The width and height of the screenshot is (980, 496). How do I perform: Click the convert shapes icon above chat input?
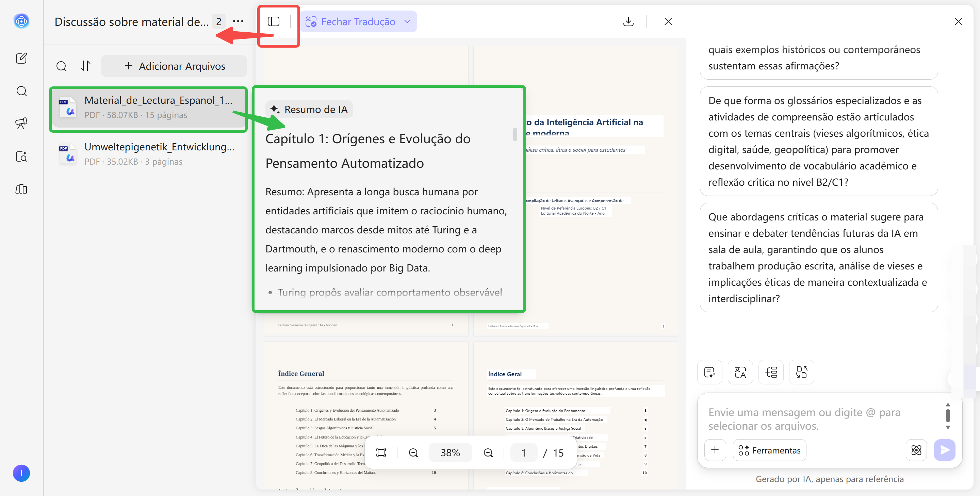pyautogui.click(x=802, y=372)
